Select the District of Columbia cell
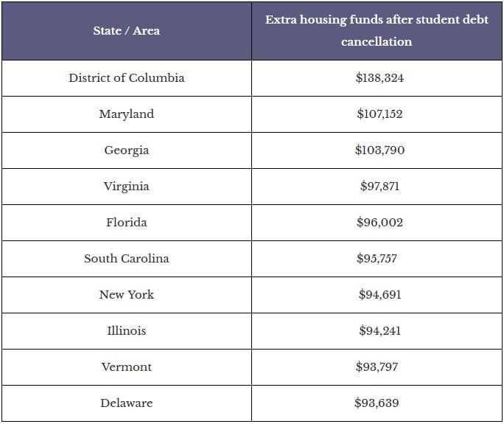 [x=126, y=78]
